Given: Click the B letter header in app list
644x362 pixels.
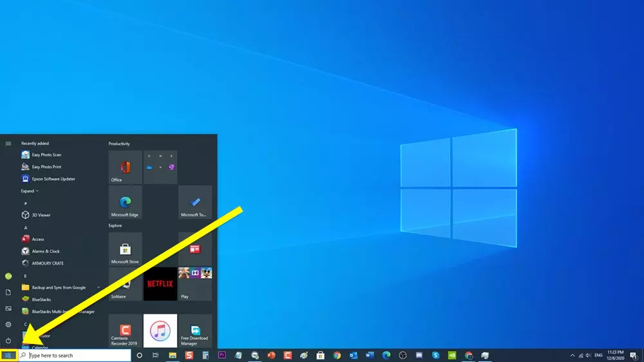Looking at the screenshot, I should tap(26, 276).
